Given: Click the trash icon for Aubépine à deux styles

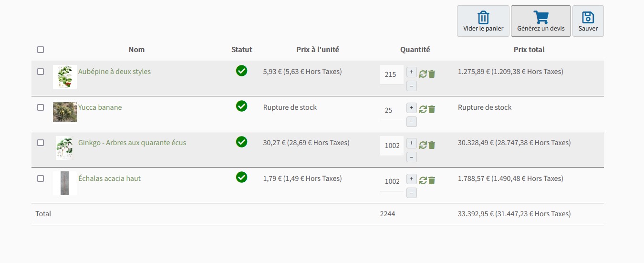Looking at the screenshot, I should (432, 74).
